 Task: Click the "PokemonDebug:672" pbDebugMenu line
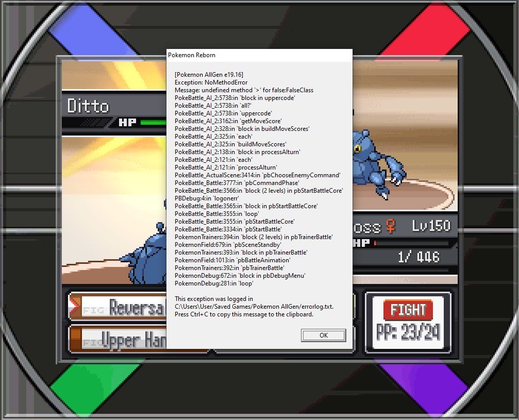[240, 275]
